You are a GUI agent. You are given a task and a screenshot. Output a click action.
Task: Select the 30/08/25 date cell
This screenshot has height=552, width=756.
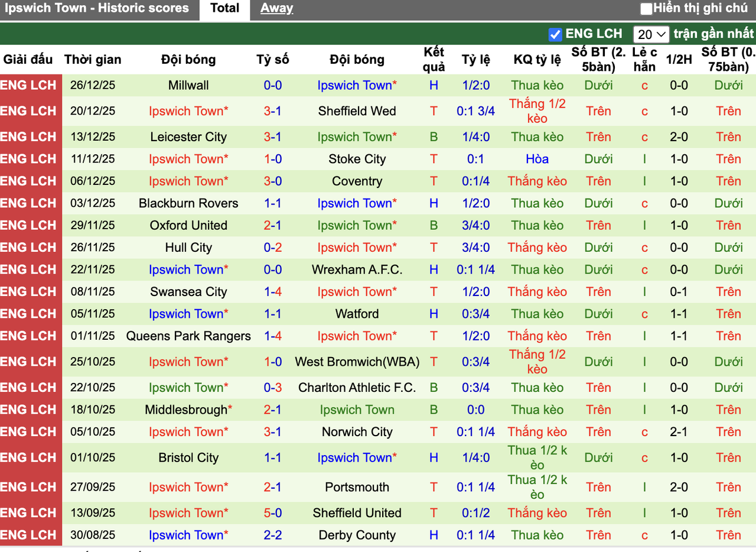point(93,535)
